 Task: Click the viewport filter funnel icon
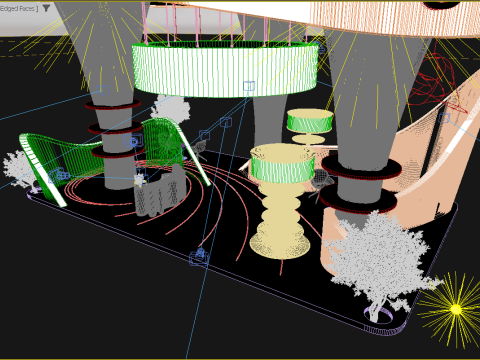[46, 8]
